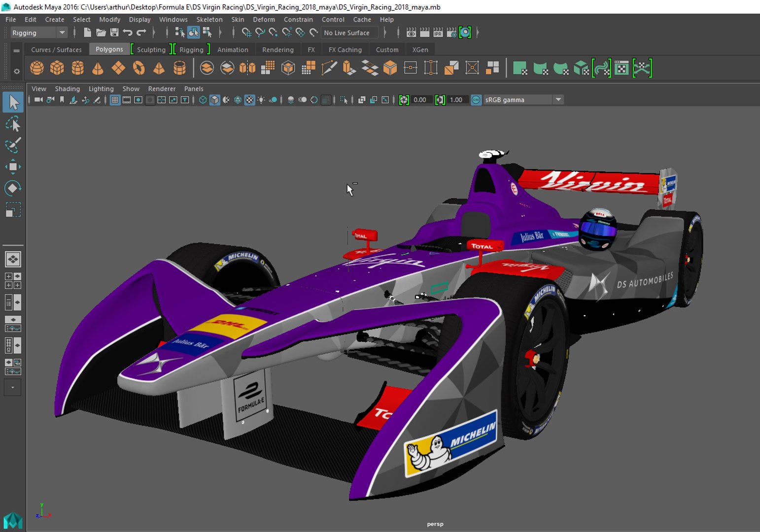The image size is (760, 532).
Task: Open the shelf tabs list menu
Action: 16,50
